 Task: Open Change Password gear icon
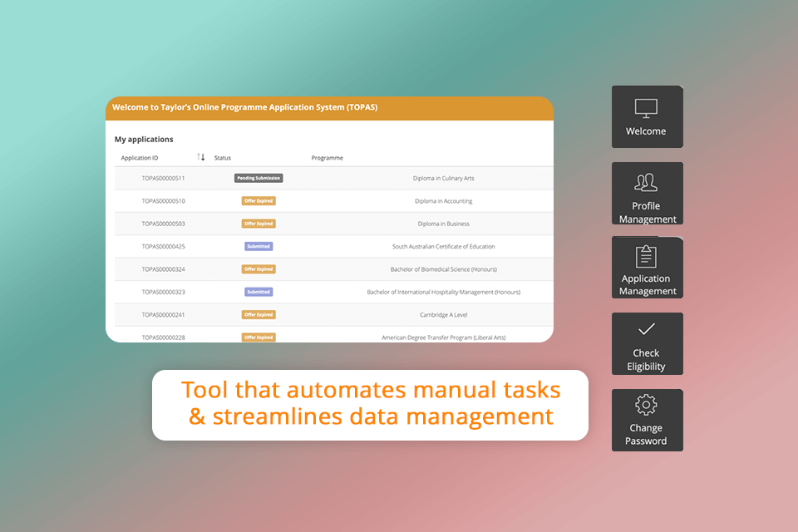point(646,406)
